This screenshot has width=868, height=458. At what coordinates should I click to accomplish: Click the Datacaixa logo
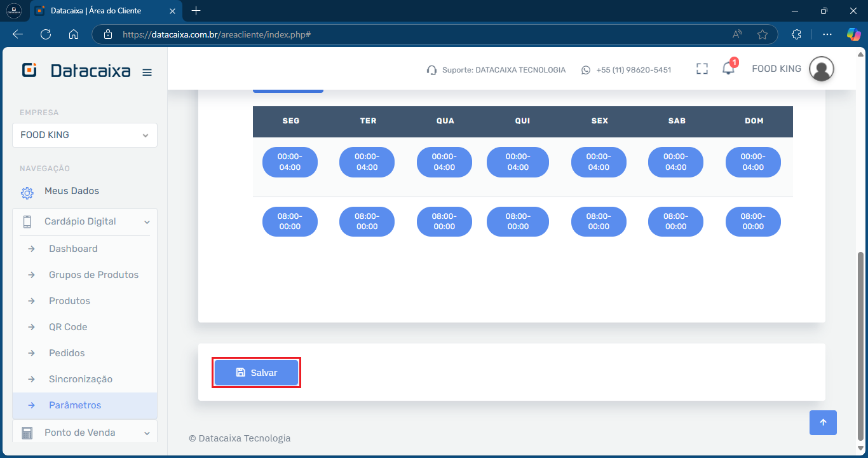tap(76, 71)
